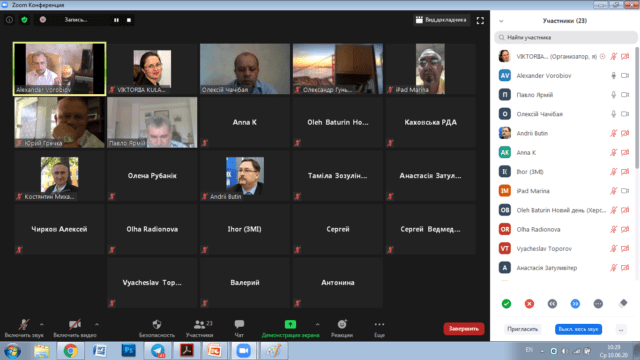Select iPad Marina video tile
This screenshot has height=360, width=640.
[431, 69]
